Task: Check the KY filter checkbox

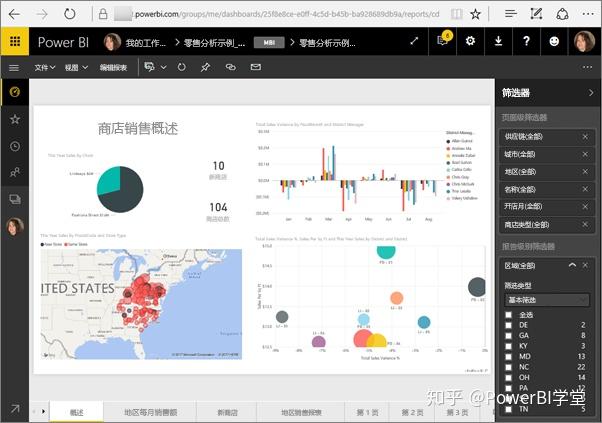Action: pyautogui.click(x=509, y=346)
